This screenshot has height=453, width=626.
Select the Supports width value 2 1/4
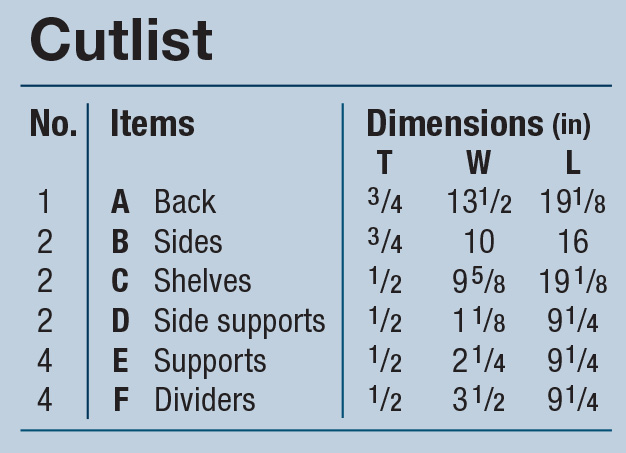click(x=478, y=361)
